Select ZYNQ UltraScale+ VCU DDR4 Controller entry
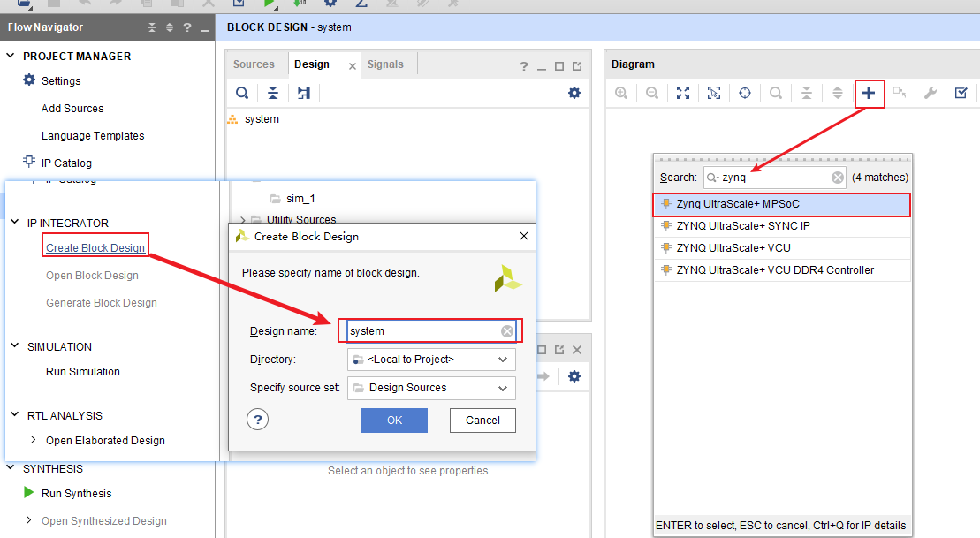The image size is (980, 538). pyautogui.click(x=781, y=270)
